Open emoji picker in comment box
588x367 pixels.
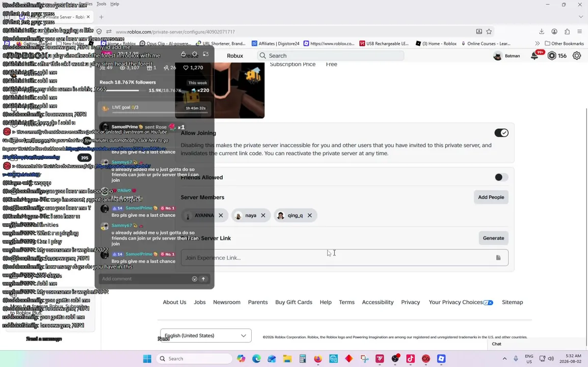(x=194, y=279)
